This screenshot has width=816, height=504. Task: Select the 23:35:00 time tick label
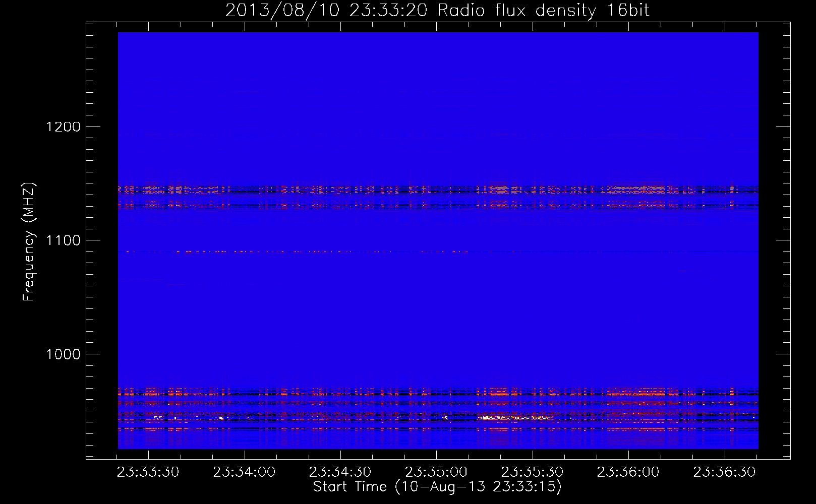click(437, 472)
